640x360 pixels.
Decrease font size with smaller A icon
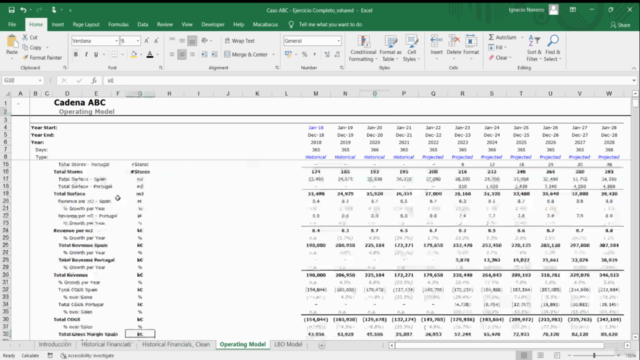click(156, 41)
